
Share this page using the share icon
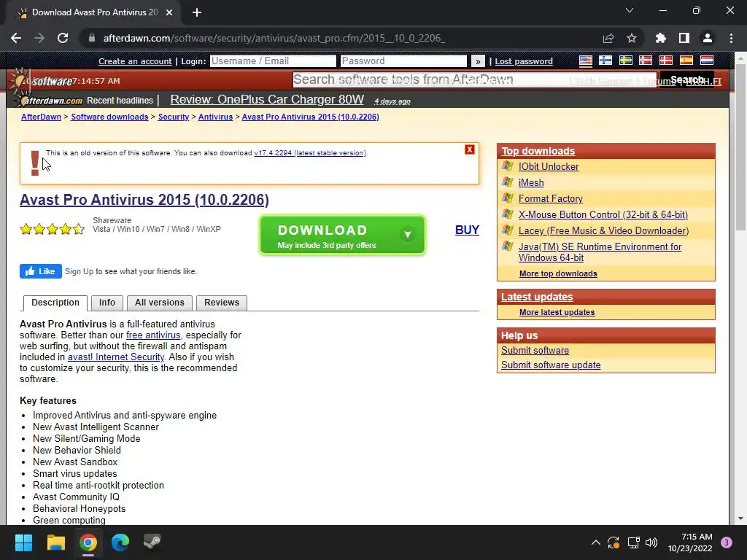pyautogui.click(x=608, y=38)
